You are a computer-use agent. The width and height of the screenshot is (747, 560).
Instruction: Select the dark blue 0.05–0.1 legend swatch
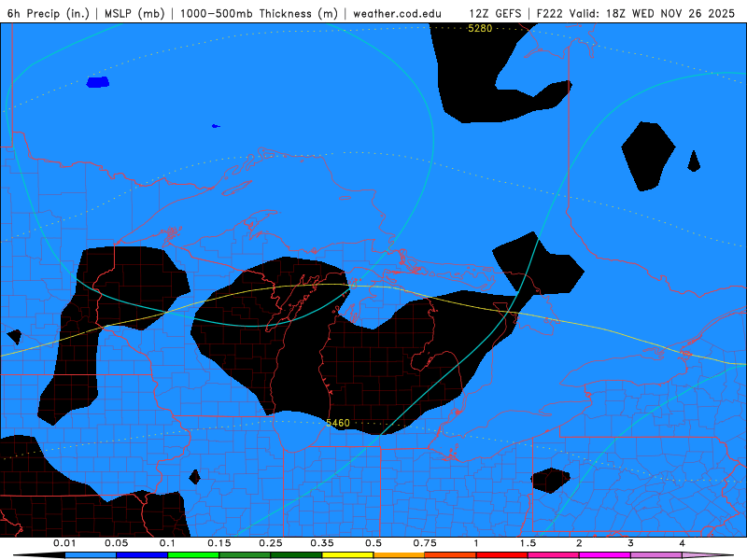tap(142, 555)
